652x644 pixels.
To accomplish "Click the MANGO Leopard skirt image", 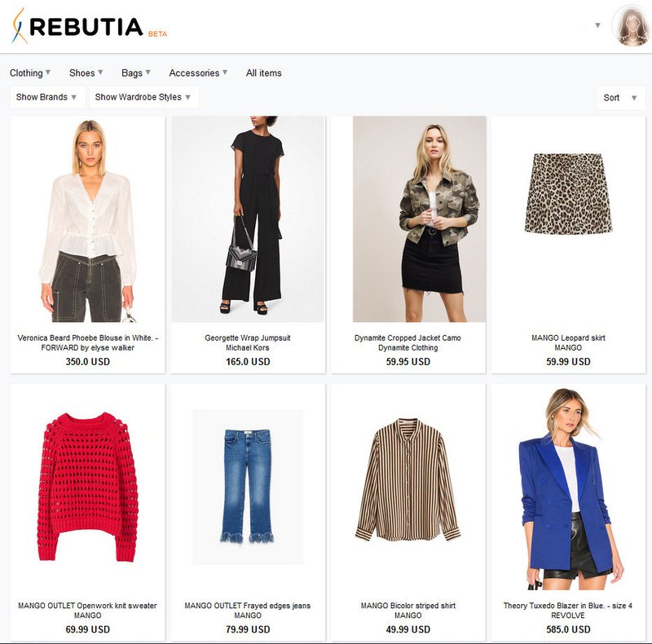I will 568,193.
